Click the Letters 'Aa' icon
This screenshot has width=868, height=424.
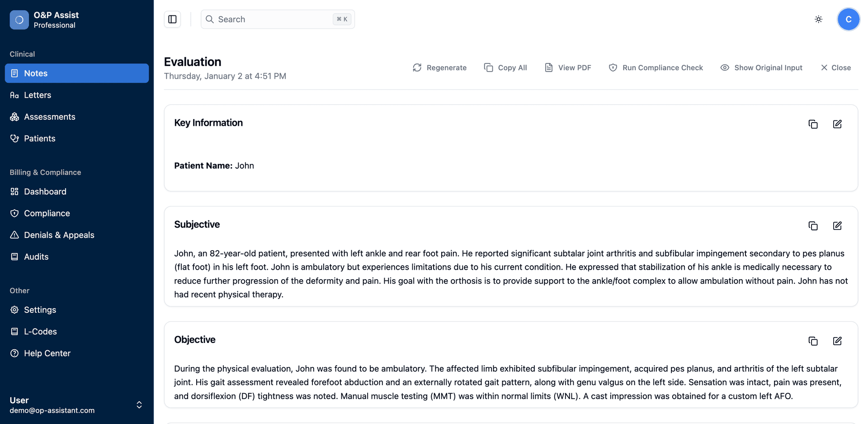click(14, 95)
